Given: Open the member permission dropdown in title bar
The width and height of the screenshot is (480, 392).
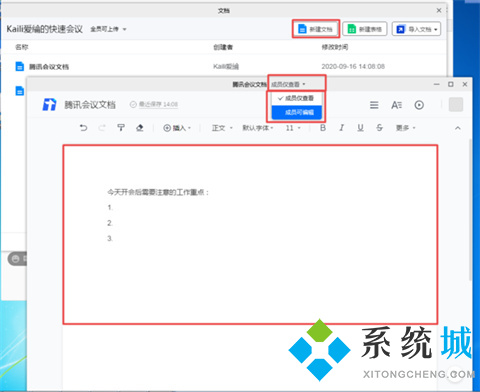Looking at the screenshot, I should coord(288,84).
